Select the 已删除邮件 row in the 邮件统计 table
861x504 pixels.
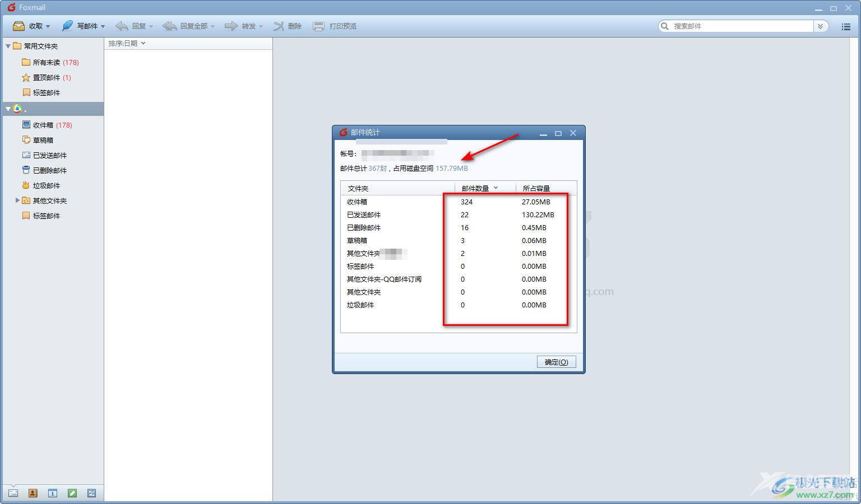click(x=458, y=227)
